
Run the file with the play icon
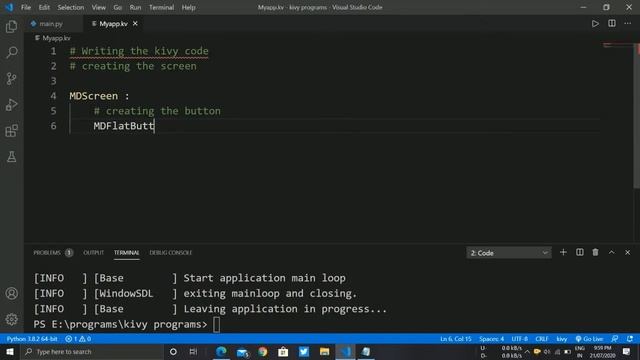coord(595,24)
